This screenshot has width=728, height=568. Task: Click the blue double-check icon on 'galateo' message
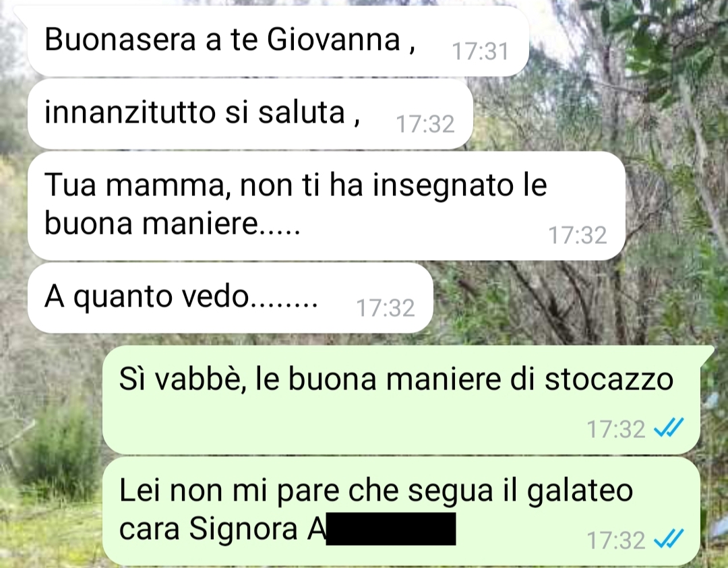tap(669, 539)
